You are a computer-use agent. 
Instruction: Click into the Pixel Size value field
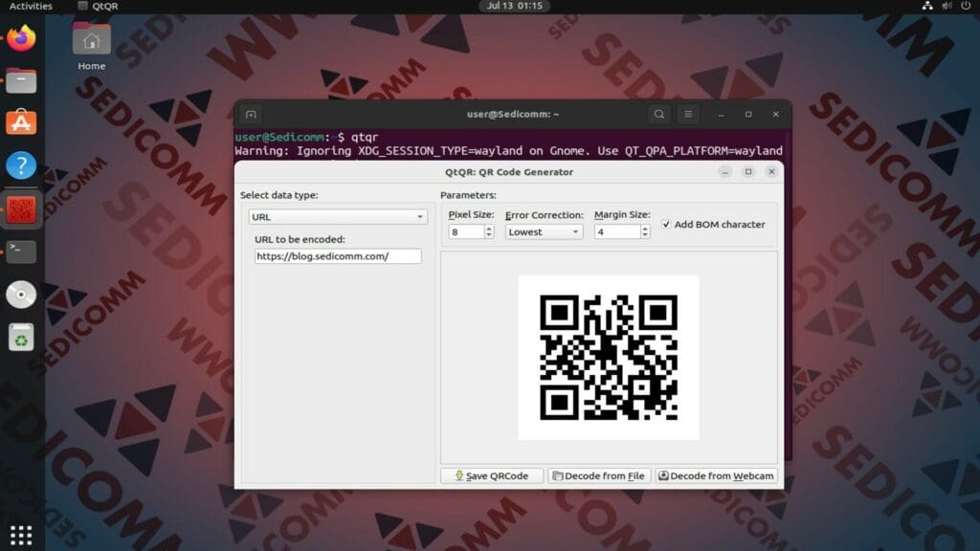(466, 231)
